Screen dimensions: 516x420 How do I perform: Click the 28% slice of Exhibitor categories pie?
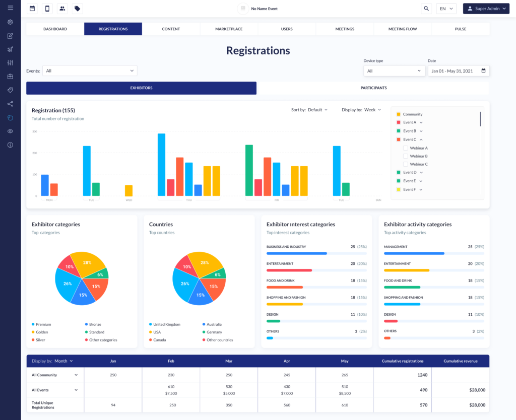pyautogui.click(x=87, y=262)
